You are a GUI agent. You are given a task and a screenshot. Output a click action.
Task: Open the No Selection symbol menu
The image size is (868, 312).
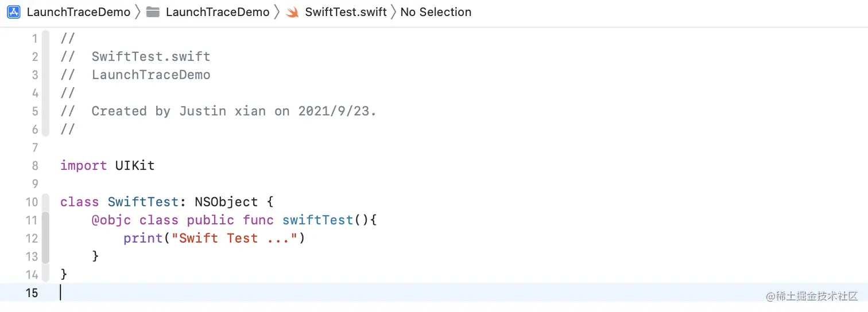coord(436,12)
